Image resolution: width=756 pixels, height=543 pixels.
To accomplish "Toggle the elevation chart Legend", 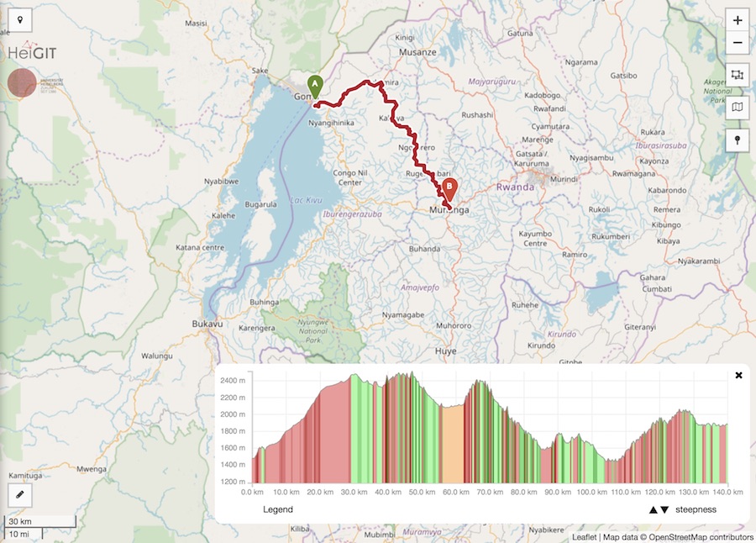I will (278, 509).
